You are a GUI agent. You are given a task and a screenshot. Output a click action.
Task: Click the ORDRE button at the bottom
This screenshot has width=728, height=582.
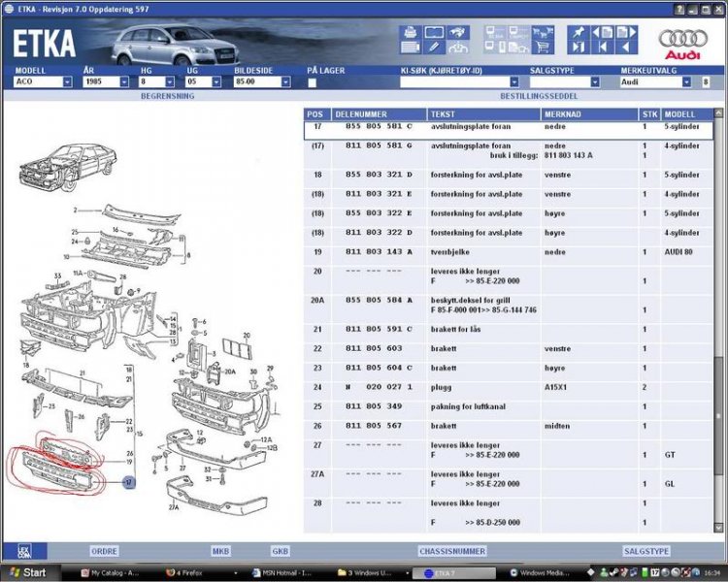click(104, 551)
